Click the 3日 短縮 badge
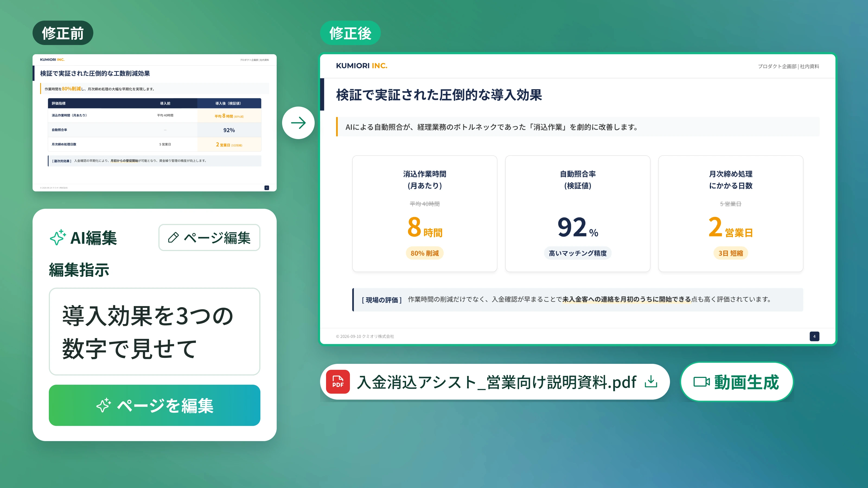The image size is (868, 488). (730, 253)
